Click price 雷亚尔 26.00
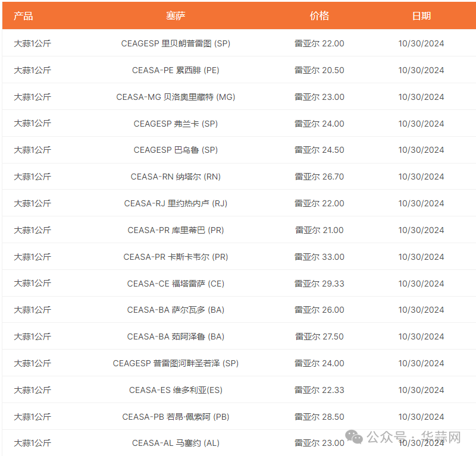The width and height of the screenshot is (476, 456). 320,310
